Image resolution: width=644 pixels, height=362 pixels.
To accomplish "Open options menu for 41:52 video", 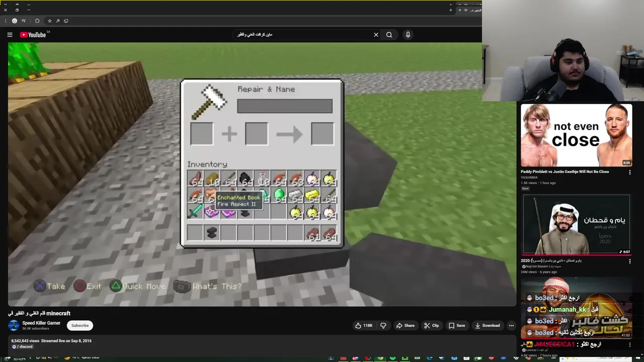I will (629, 345).
